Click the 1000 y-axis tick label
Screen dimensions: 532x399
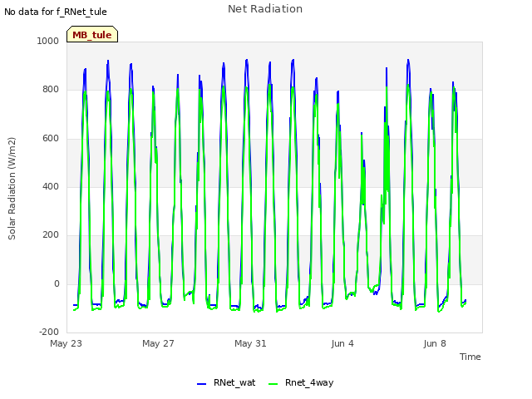(x=48, y=41)
